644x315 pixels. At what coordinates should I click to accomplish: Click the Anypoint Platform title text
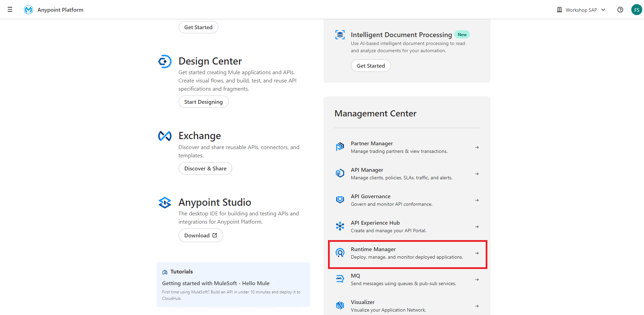point(60,10)
